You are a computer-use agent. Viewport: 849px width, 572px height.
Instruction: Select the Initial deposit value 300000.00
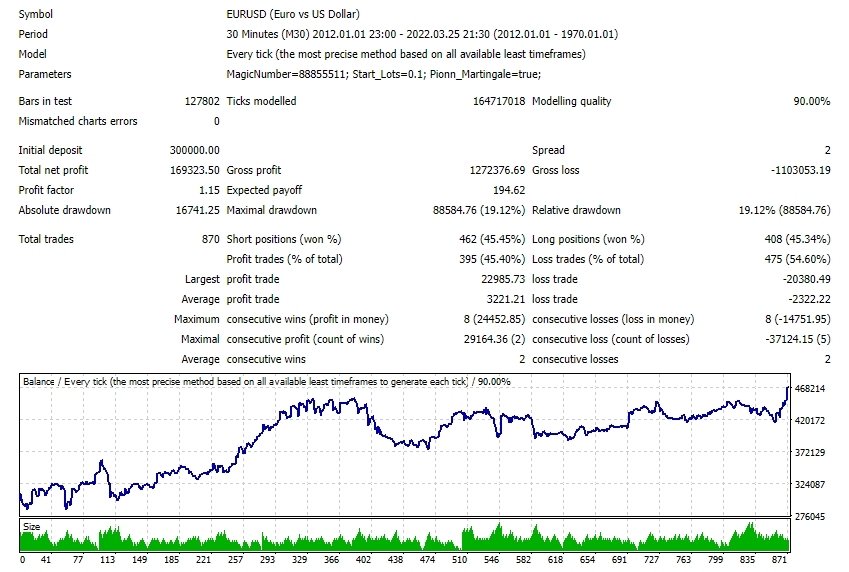click(194, 151)
